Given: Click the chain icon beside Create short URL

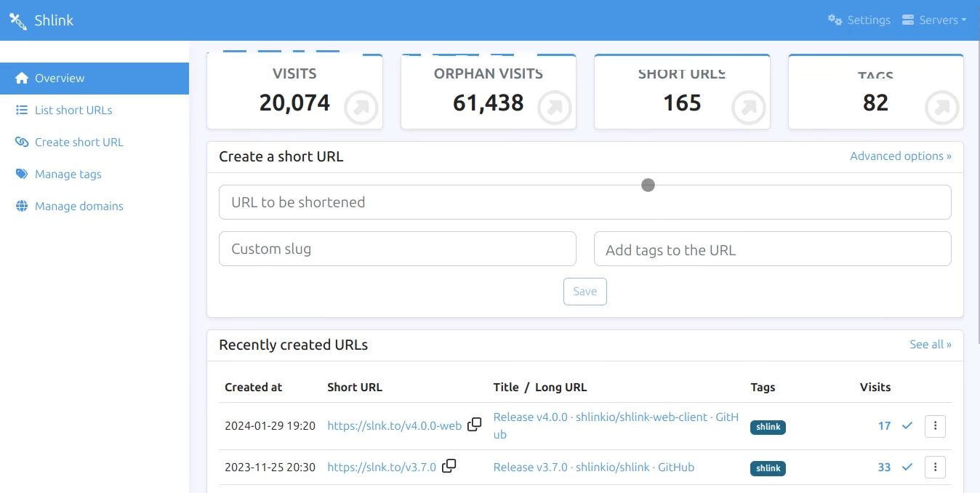Looking at the screenshot, I should point(22,142).
